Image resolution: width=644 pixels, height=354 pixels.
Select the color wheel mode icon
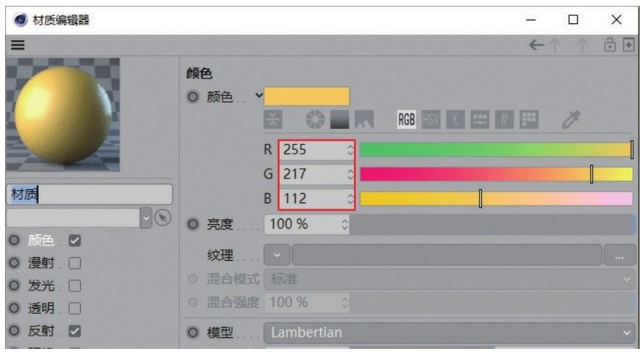(315, 119)
